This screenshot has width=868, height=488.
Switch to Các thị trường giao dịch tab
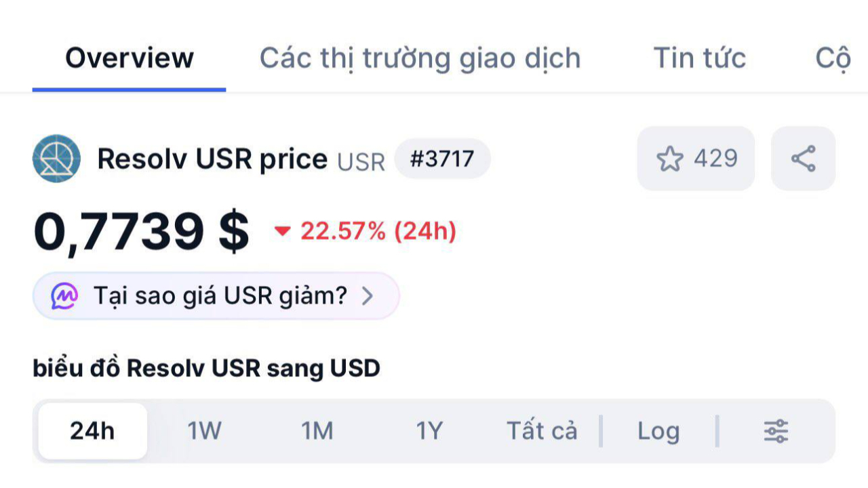tap(420, 59)
